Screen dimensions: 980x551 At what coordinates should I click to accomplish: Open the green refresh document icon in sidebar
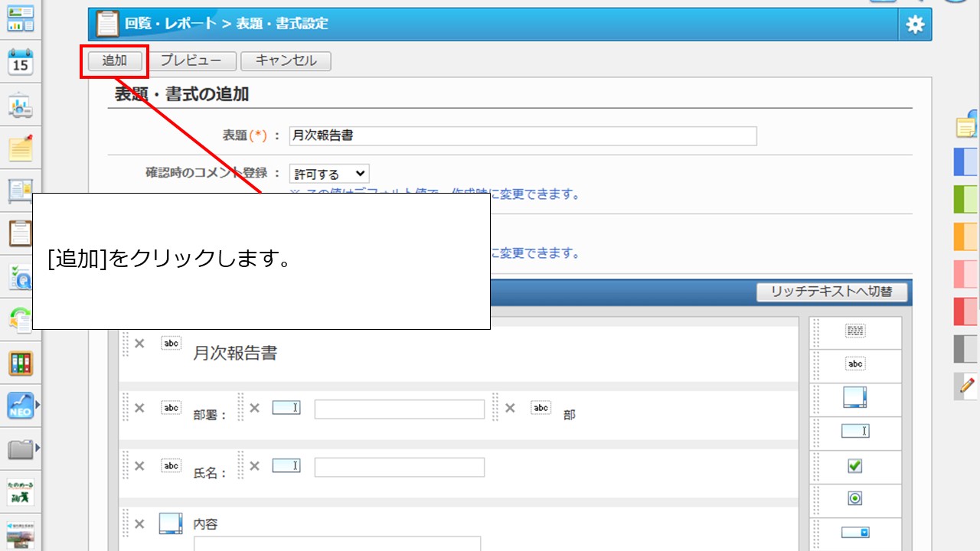click(x=21, y=319)
